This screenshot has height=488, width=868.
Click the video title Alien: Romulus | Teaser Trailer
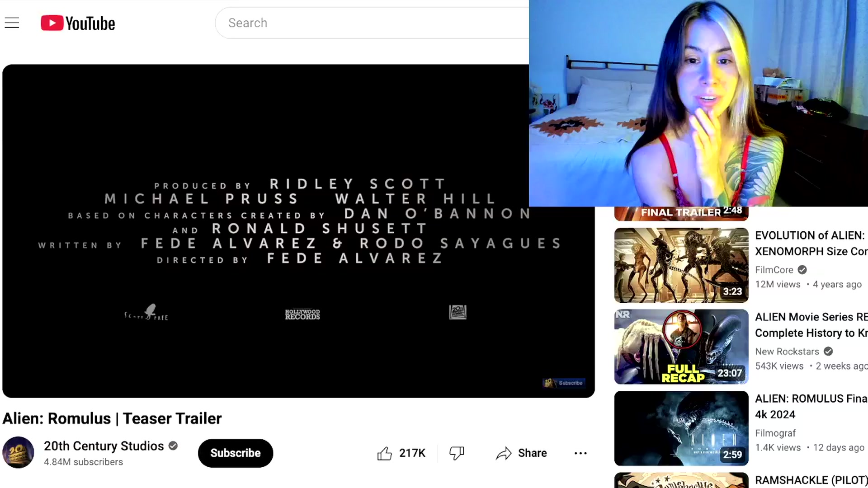(x=112, y=418)
